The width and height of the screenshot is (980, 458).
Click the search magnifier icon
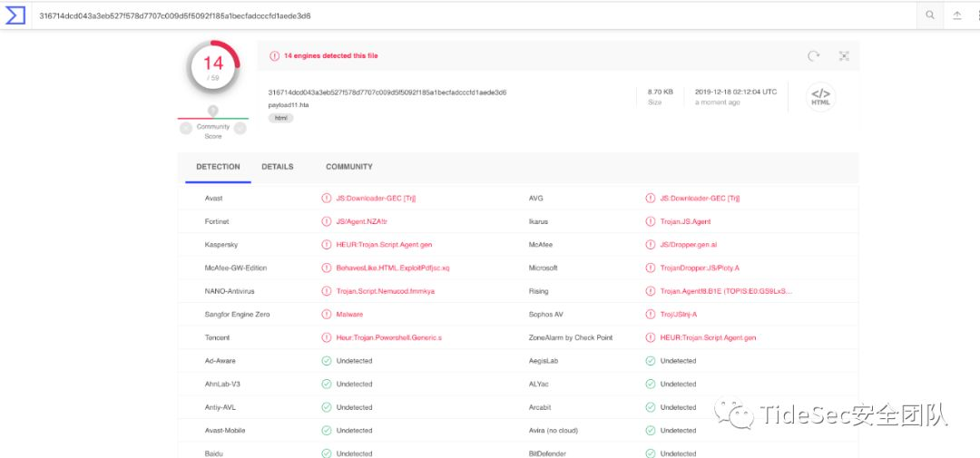(930, 15)
